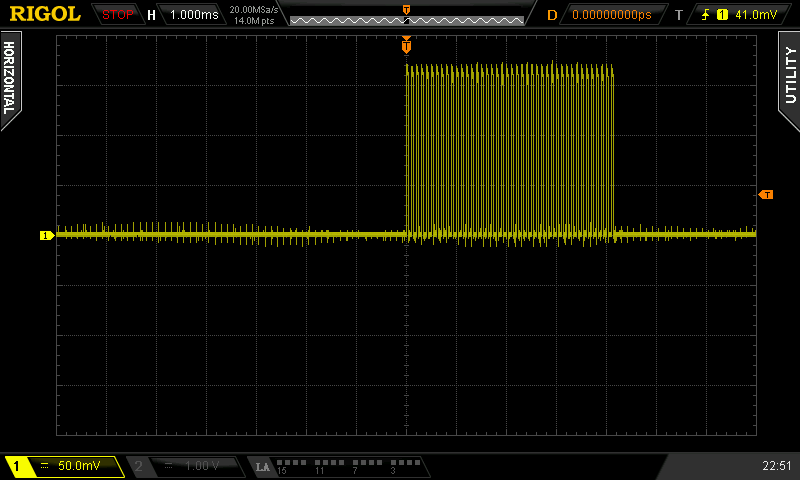
Task: Select the channel 1 50.0mV scale
Action: (x=79, y=465)
